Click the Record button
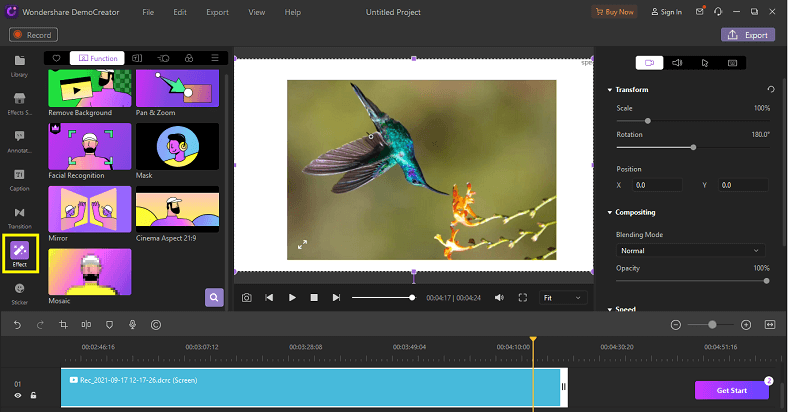Screen dimensions: 800x412 click(33, 35)
